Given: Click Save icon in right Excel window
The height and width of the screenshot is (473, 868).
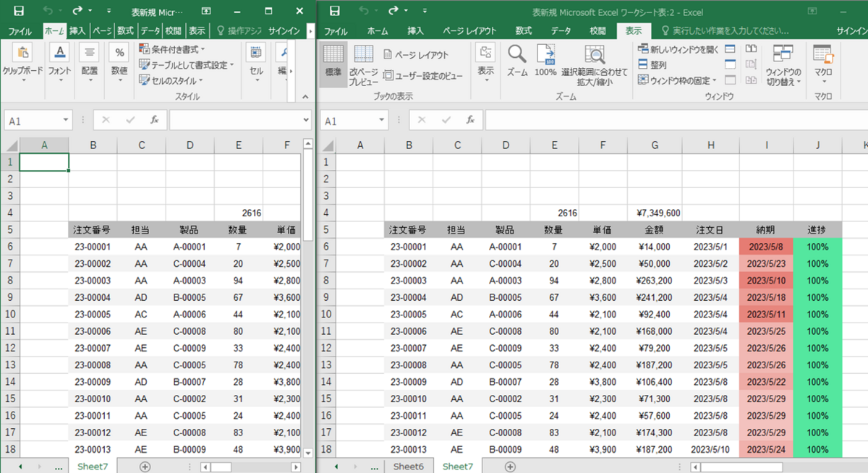Looking at the screenshot, I should point(334,11).
